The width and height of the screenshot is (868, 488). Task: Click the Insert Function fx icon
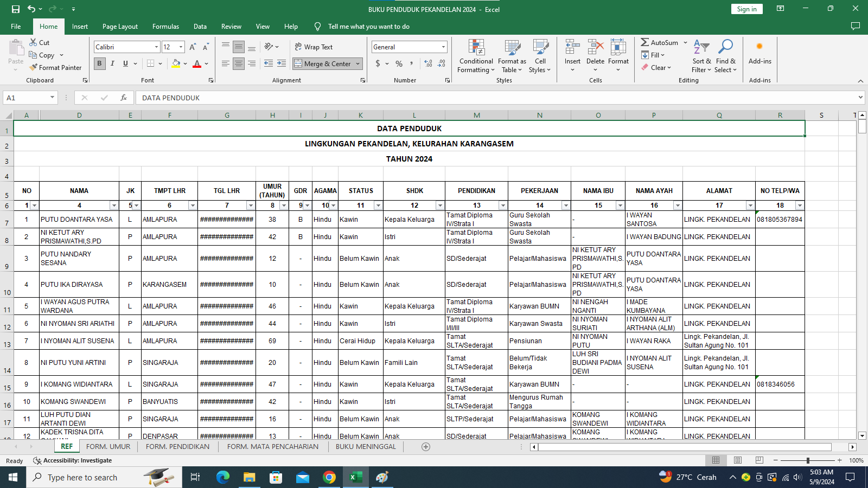tap(124, 98)
